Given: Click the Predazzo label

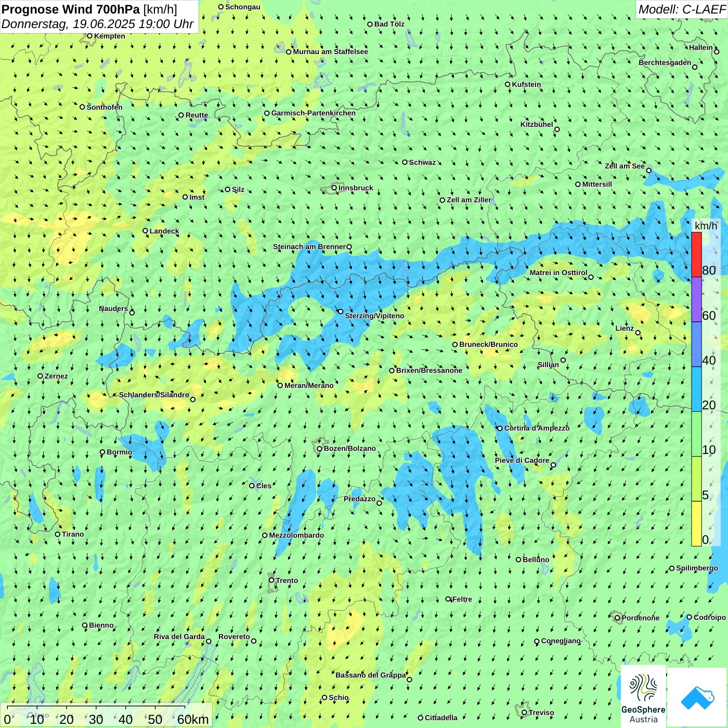Looking at the screenshot, I should pos(359,499).
